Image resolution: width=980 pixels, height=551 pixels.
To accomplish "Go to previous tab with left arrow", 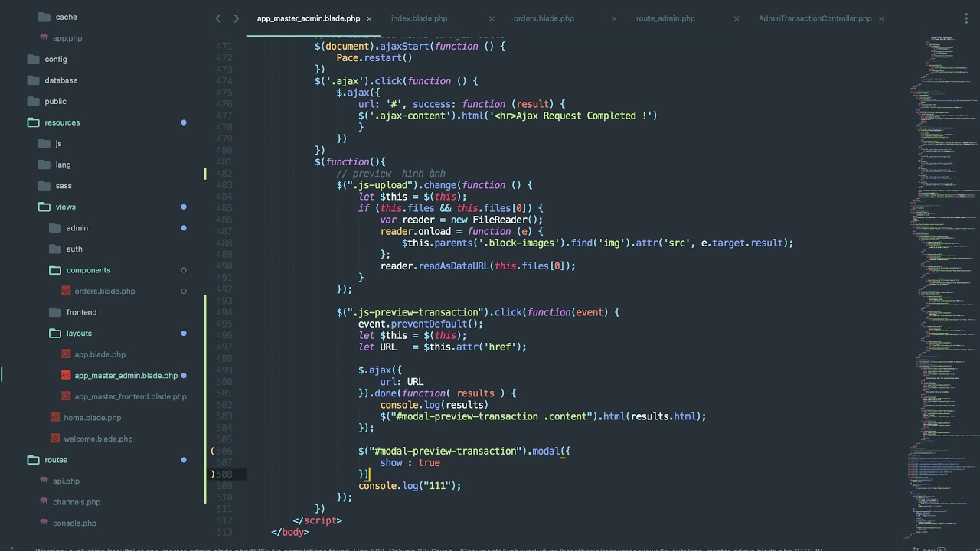I will tap(218, 18).
